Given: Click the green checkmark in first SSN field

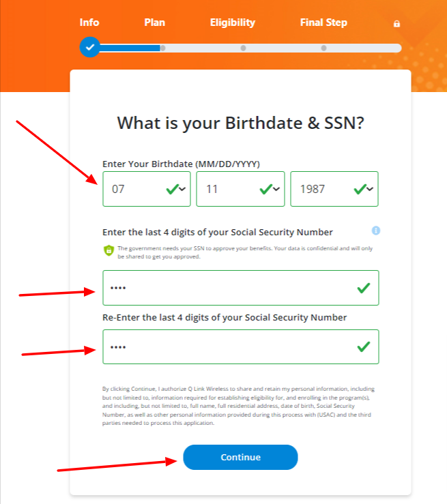Looking at the screenshot, I should coord(363,288).
